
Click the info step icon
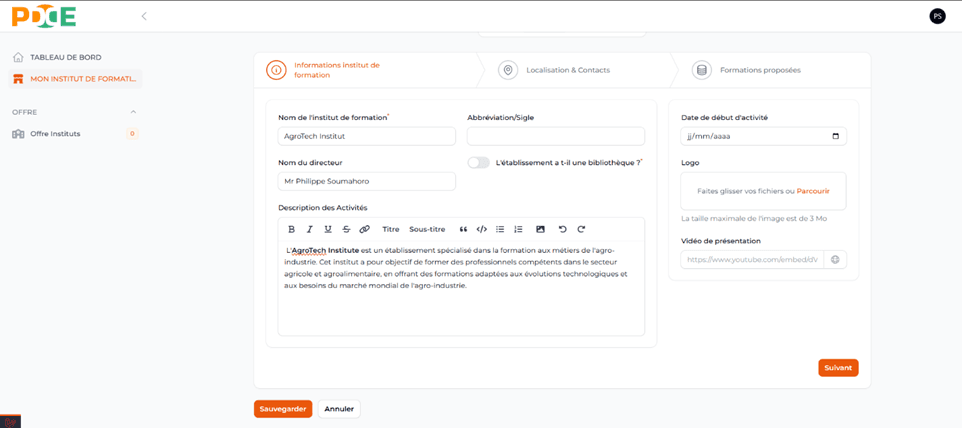[276, 70]
